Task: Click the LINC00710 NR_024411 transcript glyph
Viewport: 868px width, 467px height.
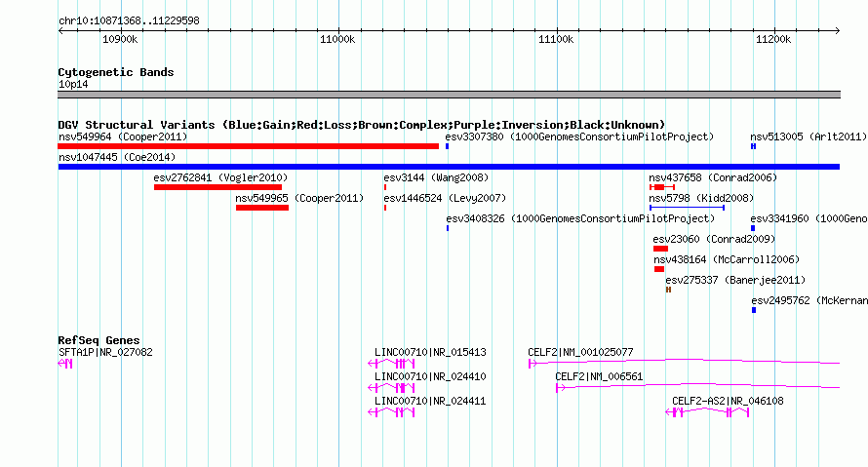Action: (391, 412)
